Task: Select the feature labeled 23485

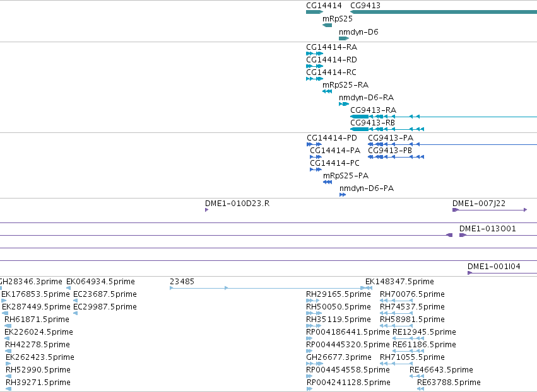Action: (x=182, y=282)
